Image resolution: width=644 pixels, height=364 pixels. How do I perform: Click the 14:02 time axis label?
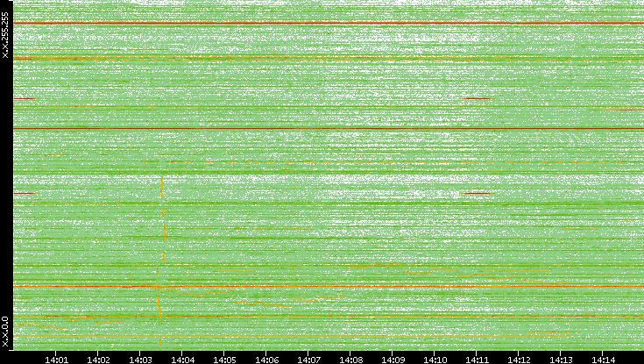pyautogui.click(x=98, y=360)
